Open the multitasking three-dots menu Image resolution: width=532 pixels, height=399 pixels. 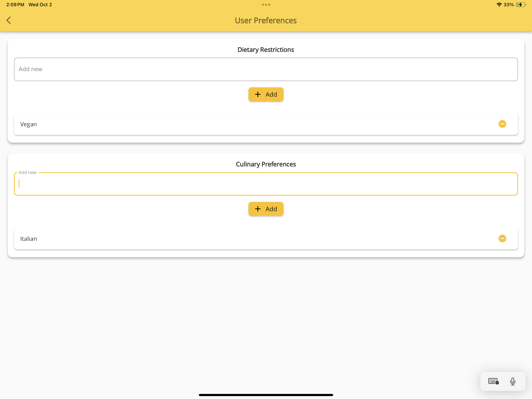pyautogui.click(x=266, y=4)
